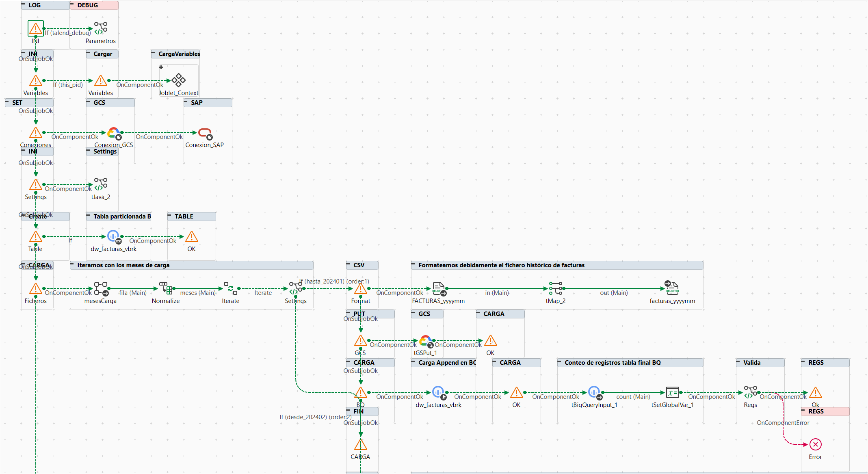The image size is (868, 474).
Task: Click the meses (Main) row label
Action: [x=198, y=293]
